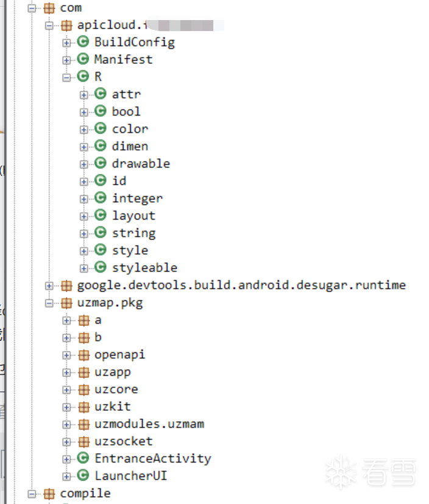This screenshot has width=429, height=504.
Task: Expand the uzcore package node
Action: [x=66, y=390]
